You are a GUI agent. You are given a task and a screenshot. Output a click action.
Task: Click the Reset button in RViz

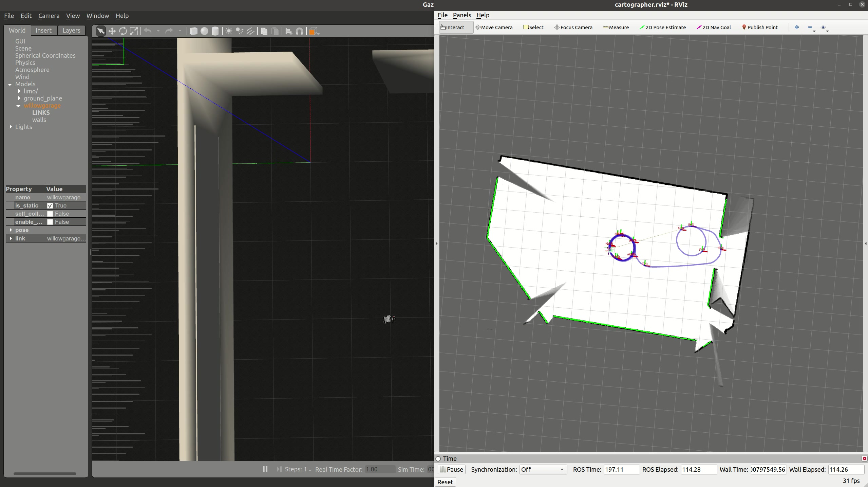445,482
